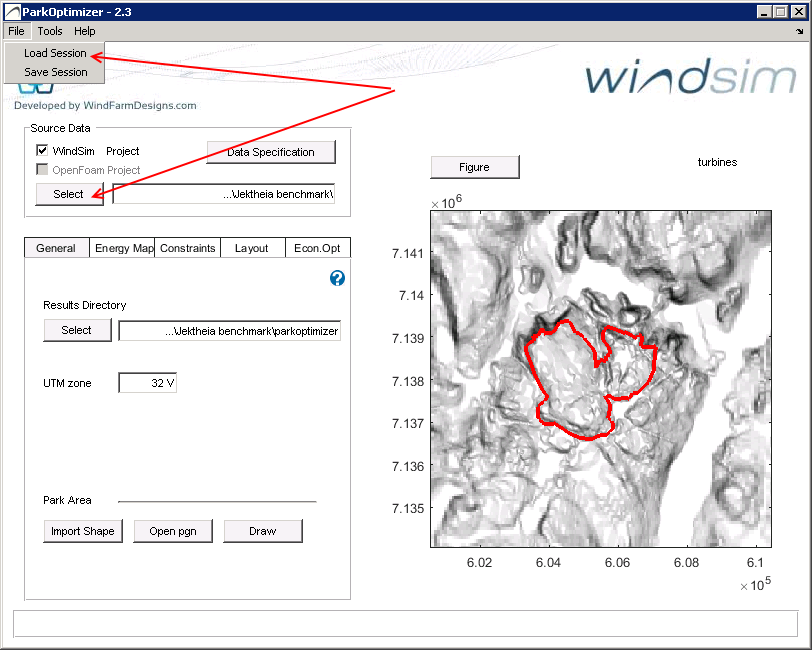Image resolution: width=812 pixels, height=650 pixels.
Task: Click the UTM zone label
Action: [x=67, y=383]
